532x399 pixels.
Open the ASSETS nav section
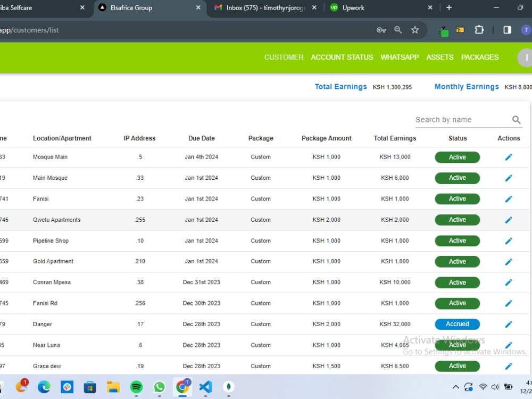point(440,57)
